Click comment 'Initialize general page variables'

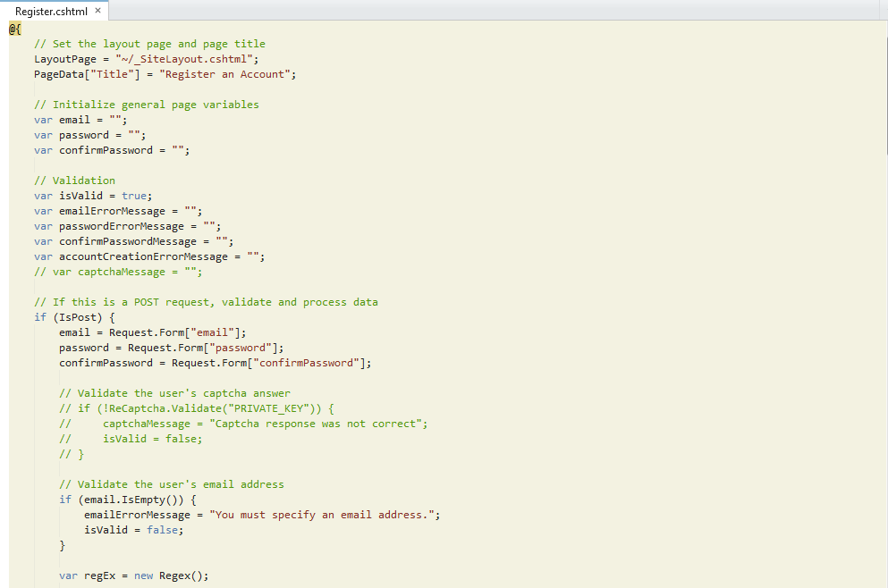(x=146, y=105)
